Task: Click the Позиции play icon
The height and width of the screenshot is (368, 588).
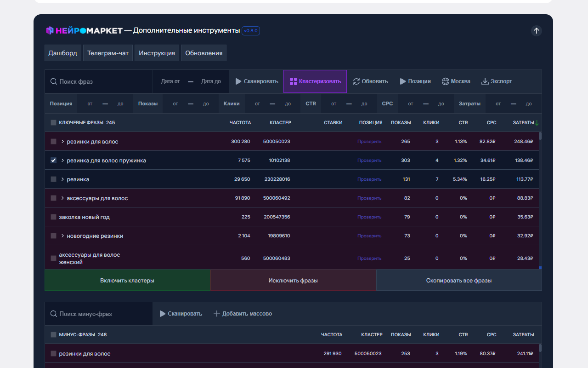Action: point(403,81)
